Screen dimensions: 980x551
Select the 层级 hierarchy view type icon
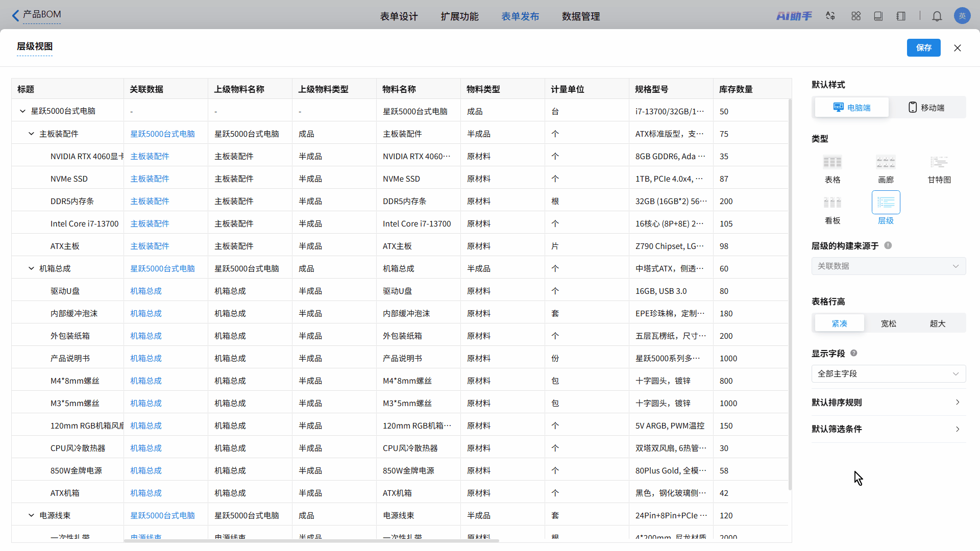pyautogui.click(x=886, y=203)
